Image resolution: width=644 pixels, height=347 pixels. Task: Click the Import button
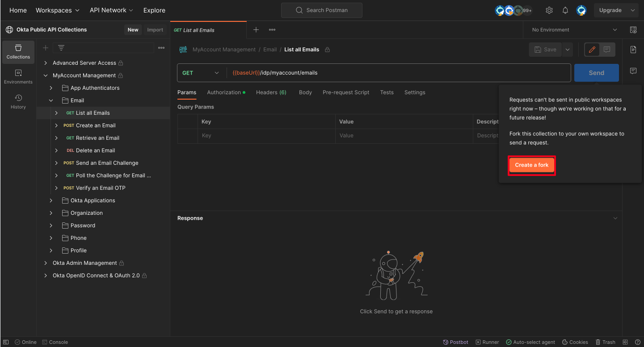(155, 30)
